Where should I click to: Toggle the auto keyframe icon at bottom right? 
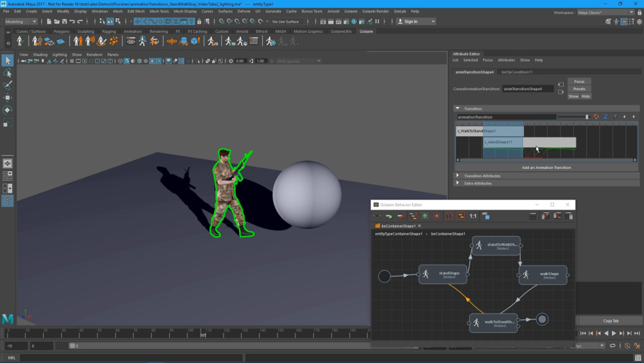click(x=627, y=346)
